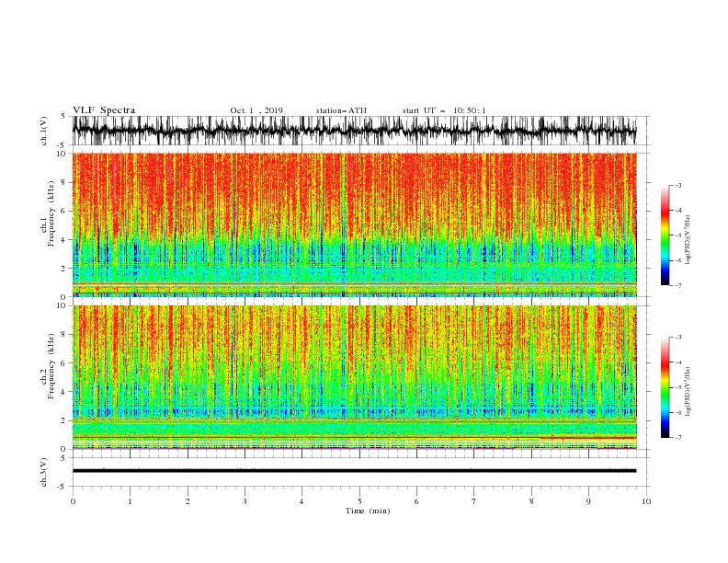
Task: Click the "8" kHz tick on ch.1 frequency axis
Action: coord(64,182)
